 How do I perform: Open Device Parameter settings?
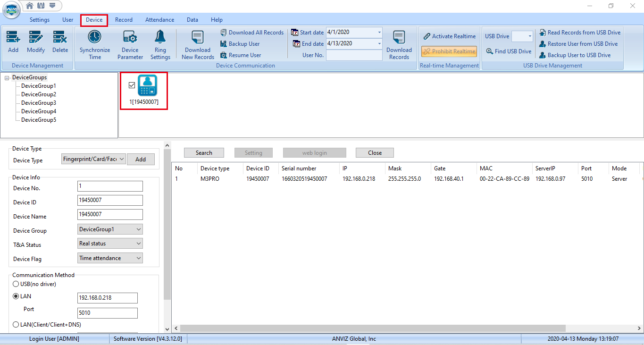(130, 37)
